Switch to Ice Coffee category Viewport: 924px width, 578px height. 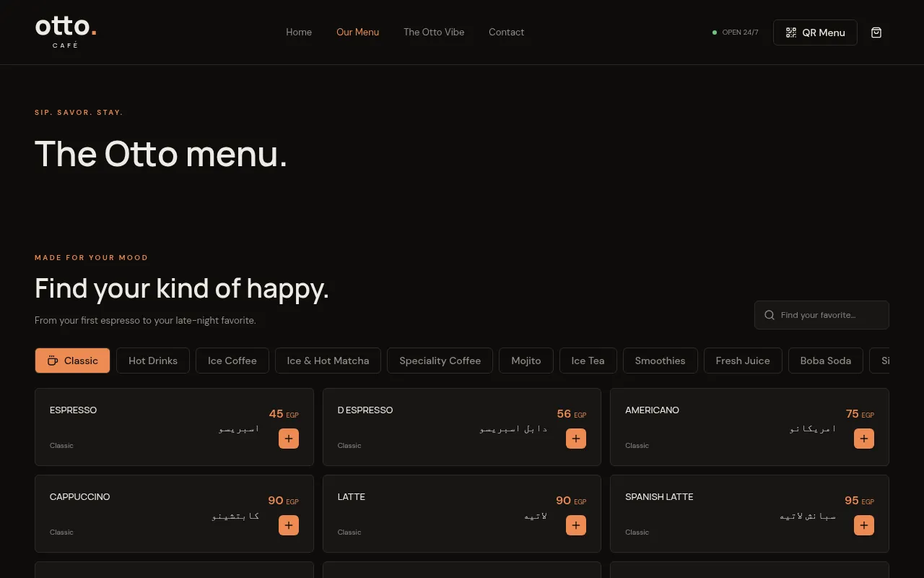232,361
